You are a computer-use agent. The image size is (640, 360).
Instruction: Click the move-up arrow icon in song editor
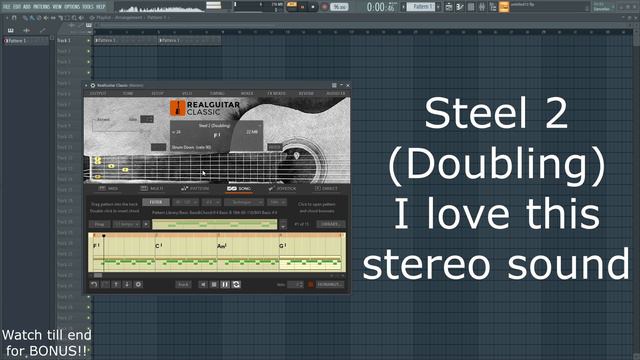click(116, 284)
